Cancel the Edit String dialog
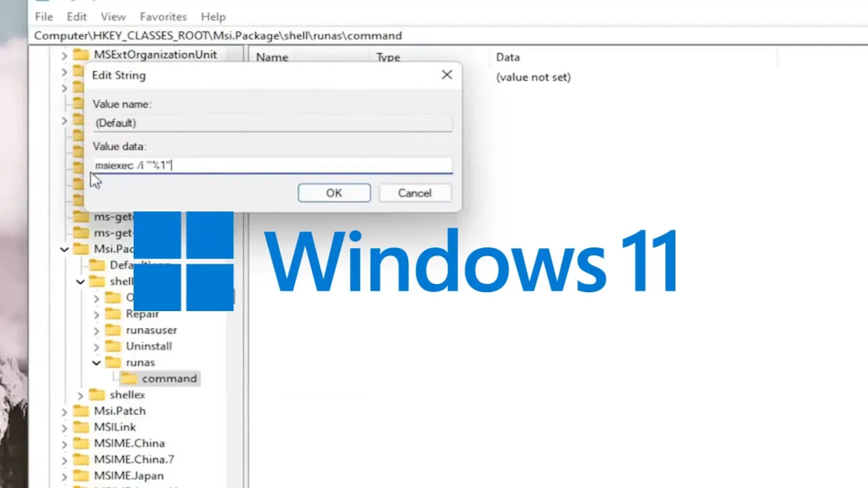The width and height of the screenshot is (868, 488). coord(414,193)
